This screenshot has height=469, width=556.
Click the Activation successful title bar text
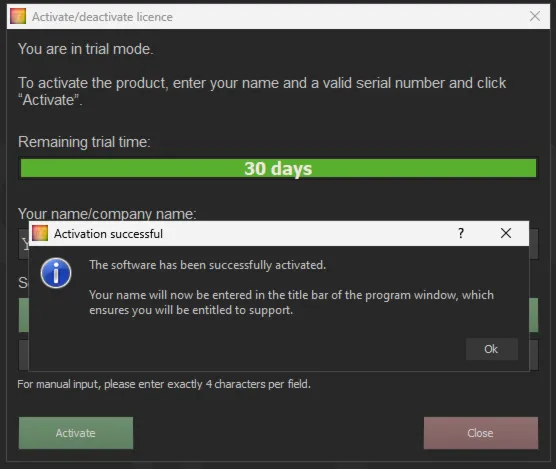click(109, 234)
